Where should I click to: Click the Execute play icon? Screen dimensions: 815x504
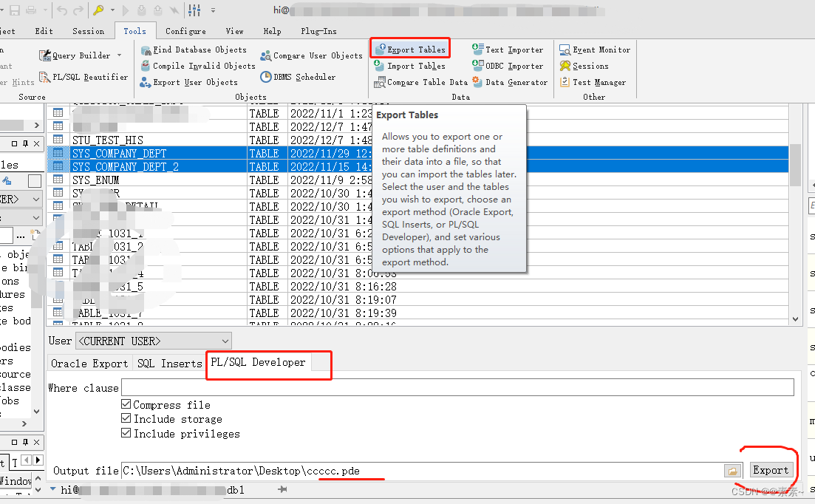click(x=126, y=10)
